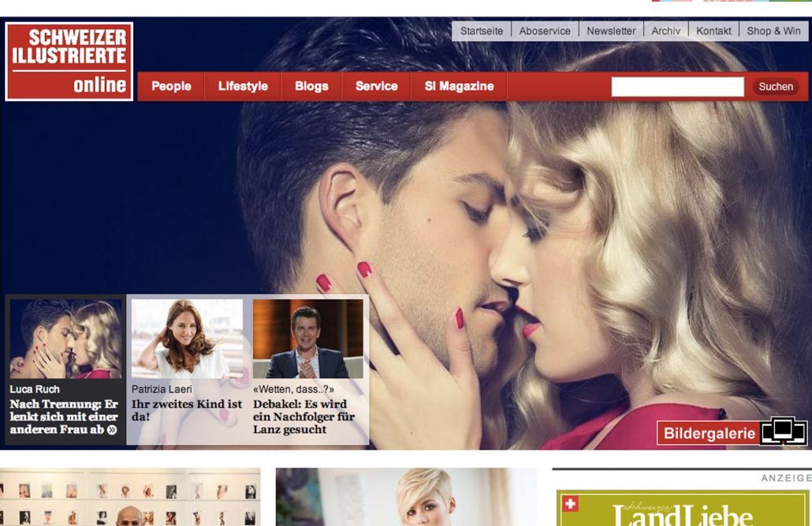Go to Shop & Win
This screenshot has width=812, height=526.
[x=773, y=31]
